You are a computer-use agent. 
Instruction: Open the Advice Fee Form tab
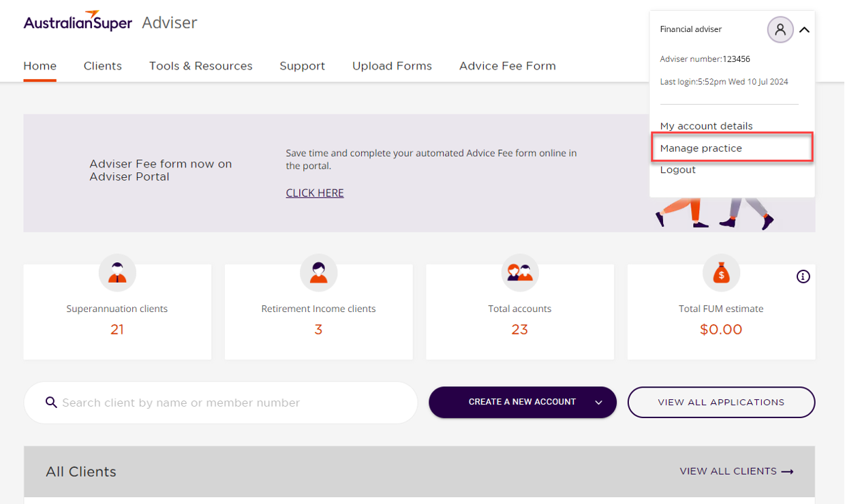tap(508, 66)
